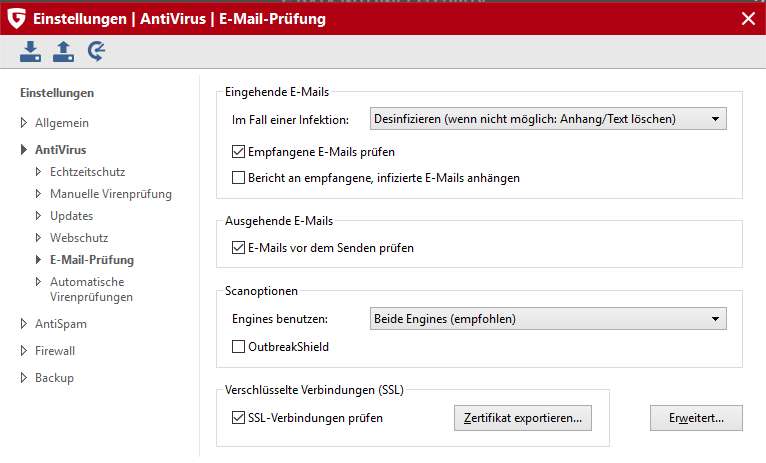The width and height of the screenshot is (766, 463).
Task: Enable Bericht an empfangene infizierte E-Mails anhängen
Action: 238,178
